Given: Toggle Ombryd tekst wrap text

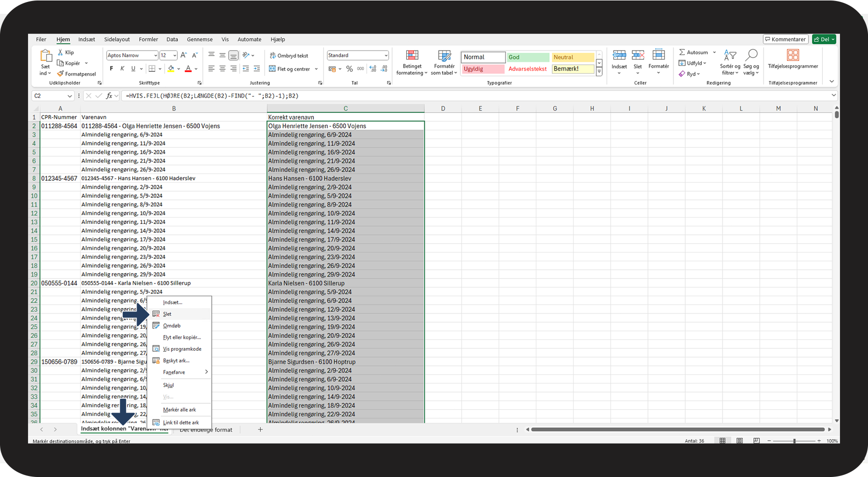Looking at the screenshot, I should 289,56.
